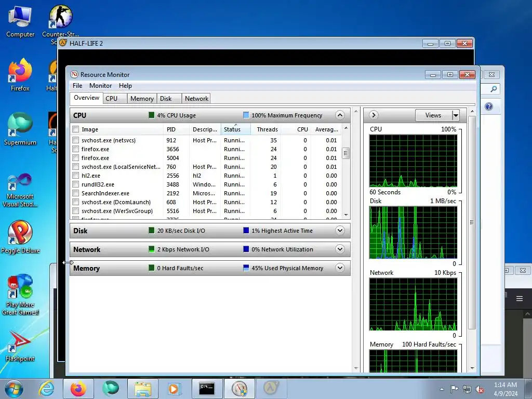This screenshot has width=532, height=399.
Task: Expand the Network section chevron
Action: pyautogui.click(x=340, y=249)
